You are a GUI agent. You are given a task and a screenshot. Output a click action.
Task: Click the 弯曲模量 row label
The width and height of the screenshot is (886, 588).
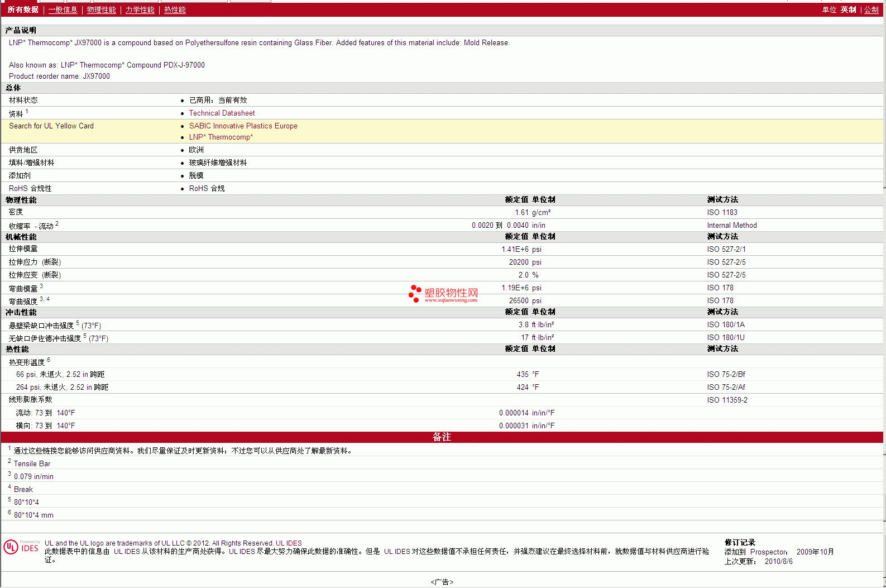[x=23, y=289]
